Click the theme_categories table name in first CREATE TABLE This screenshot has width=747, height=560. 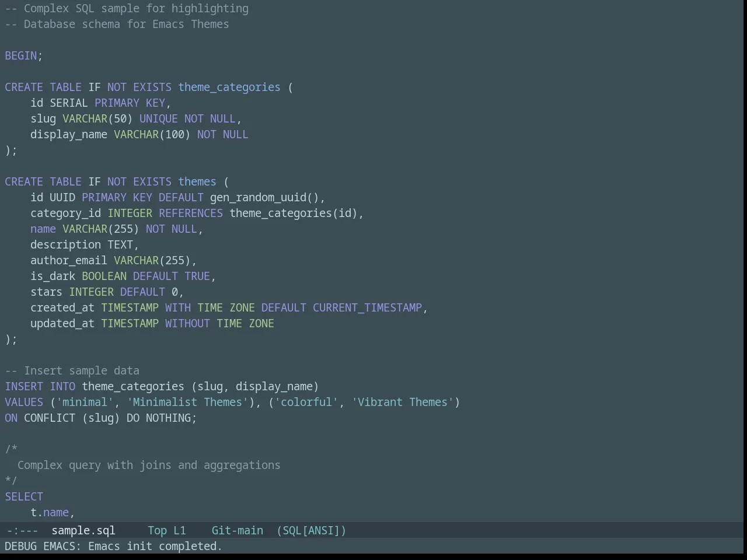229,87
